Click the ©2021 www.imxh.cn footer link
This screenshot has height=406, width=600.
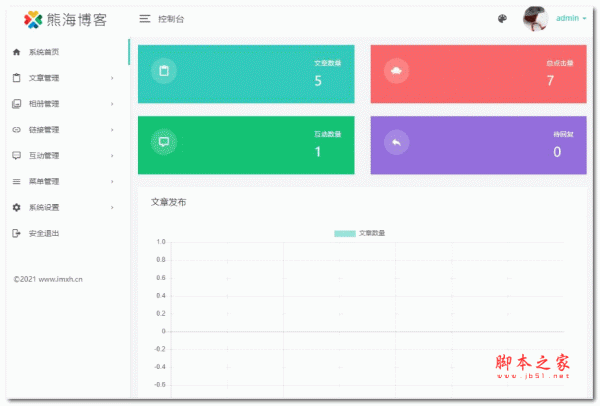pos(48,279)
